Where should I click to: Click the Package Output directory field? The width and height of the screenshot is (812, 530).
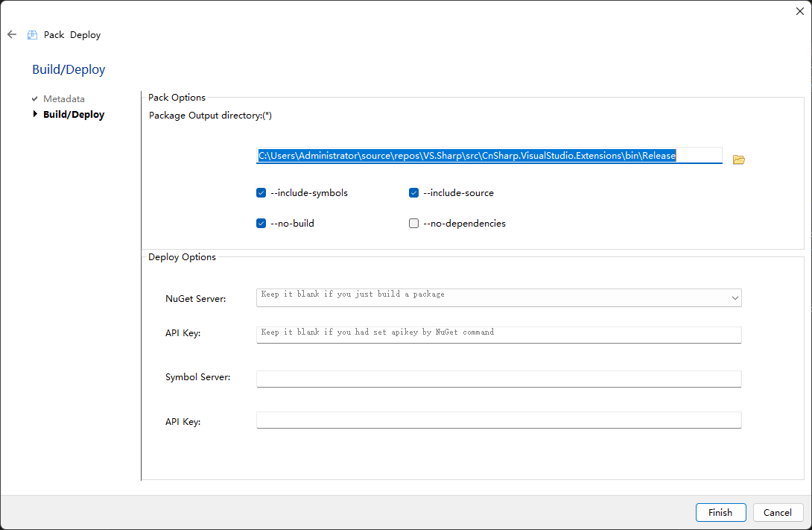[489, 156]
